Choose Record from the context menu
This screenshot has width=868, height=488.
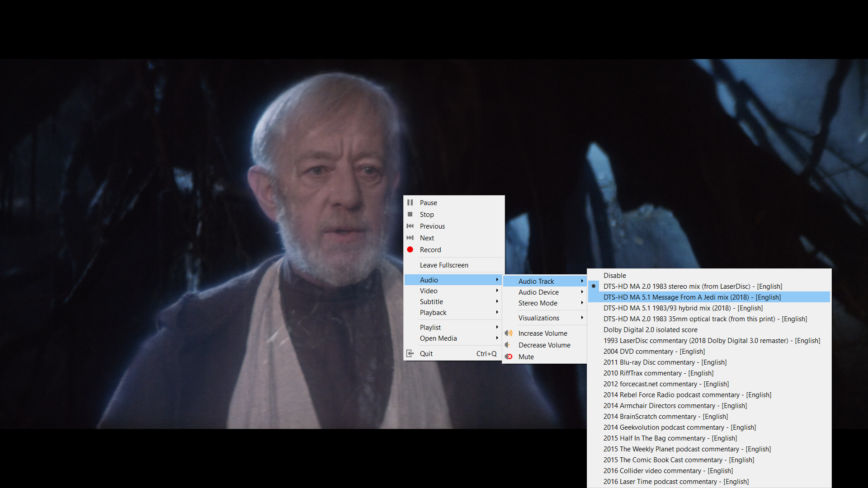tap(453, 249)
